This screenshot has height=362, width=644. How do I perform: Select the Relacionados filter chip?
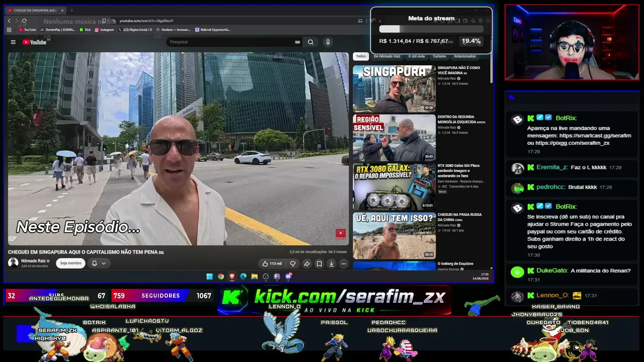pos(465,56)
